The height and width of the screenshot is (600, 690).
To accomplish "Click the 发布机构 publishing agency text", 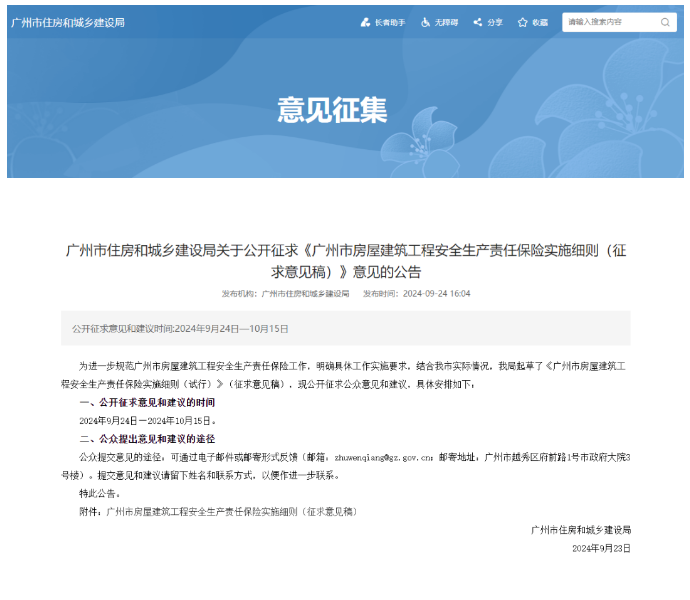I will [x=285, y=294].
